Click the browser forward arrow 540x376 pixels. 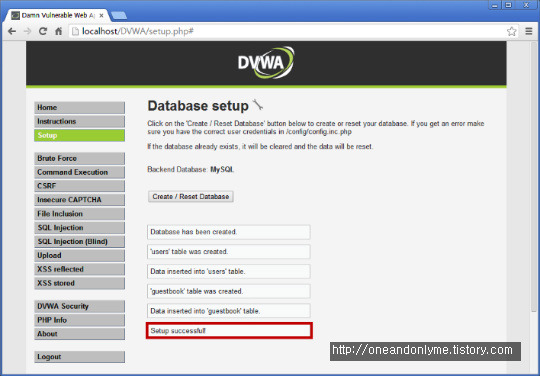click(x=28, y=31)
